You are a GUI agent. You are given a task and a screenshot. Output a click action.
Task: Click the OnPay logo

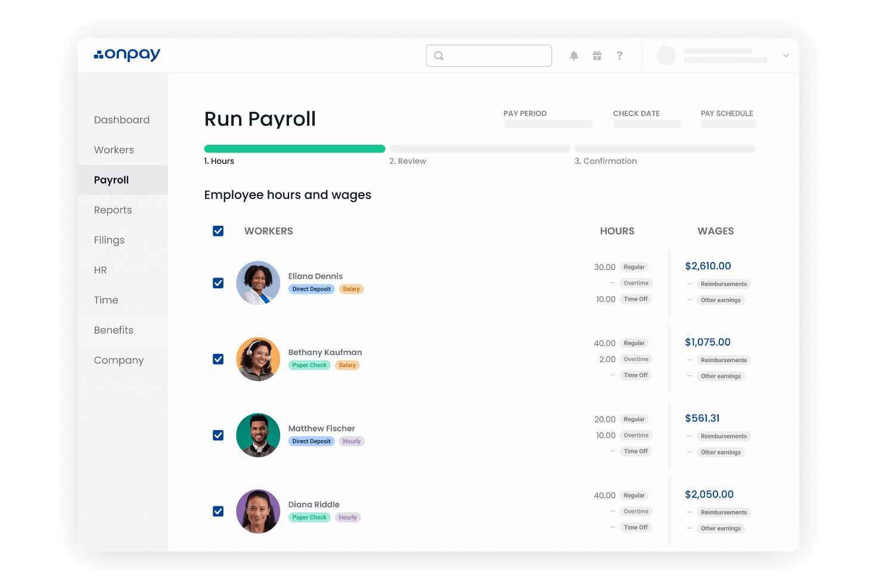pyautogui.click(x=127, y=55)
